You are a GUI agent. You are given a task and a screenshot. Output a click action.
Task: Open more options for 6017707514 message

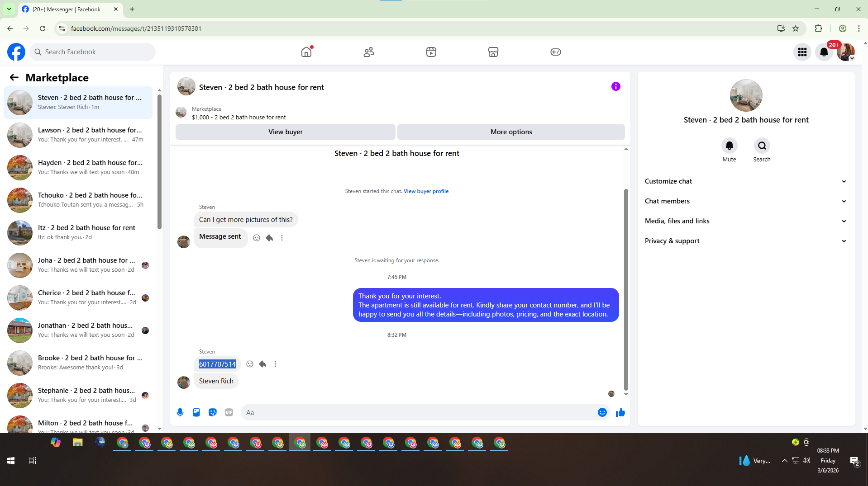275,364
